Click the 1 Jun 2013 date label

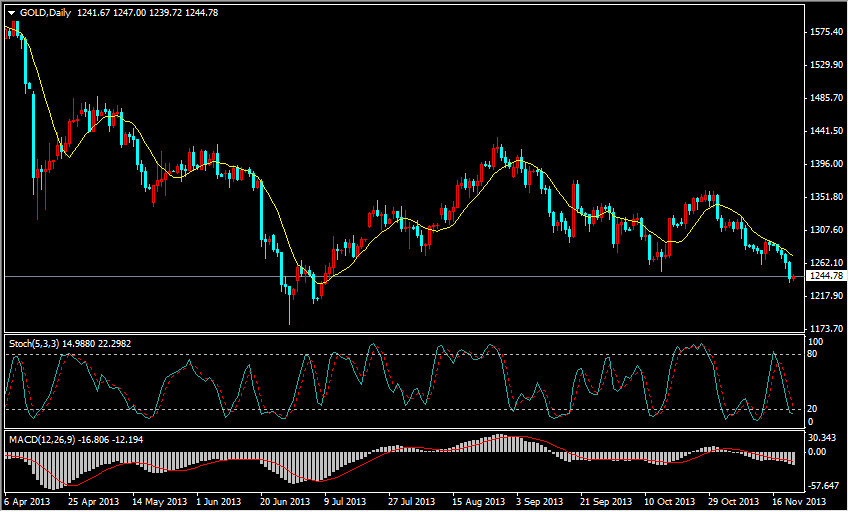click(x=219, y=502)
